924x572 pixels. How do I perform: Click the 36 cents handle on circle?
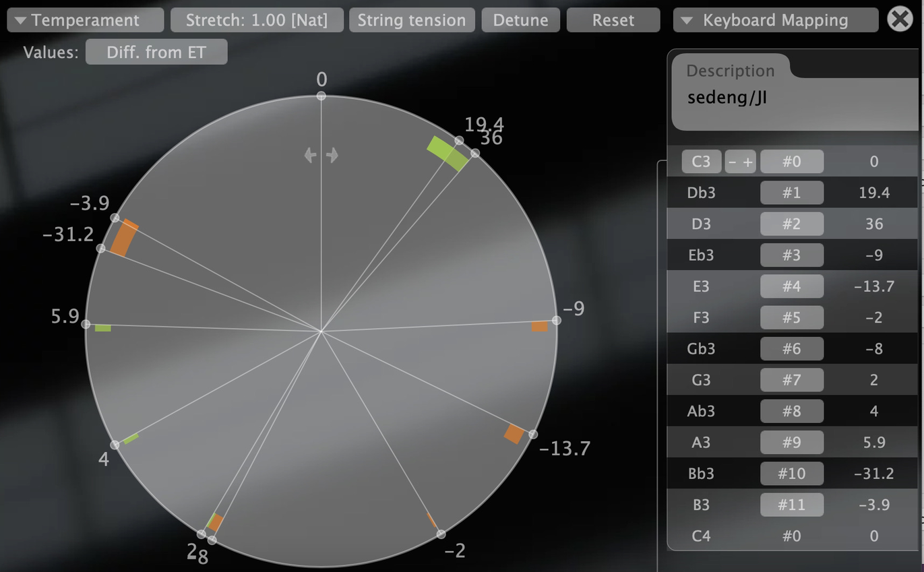tap(474, 154)
